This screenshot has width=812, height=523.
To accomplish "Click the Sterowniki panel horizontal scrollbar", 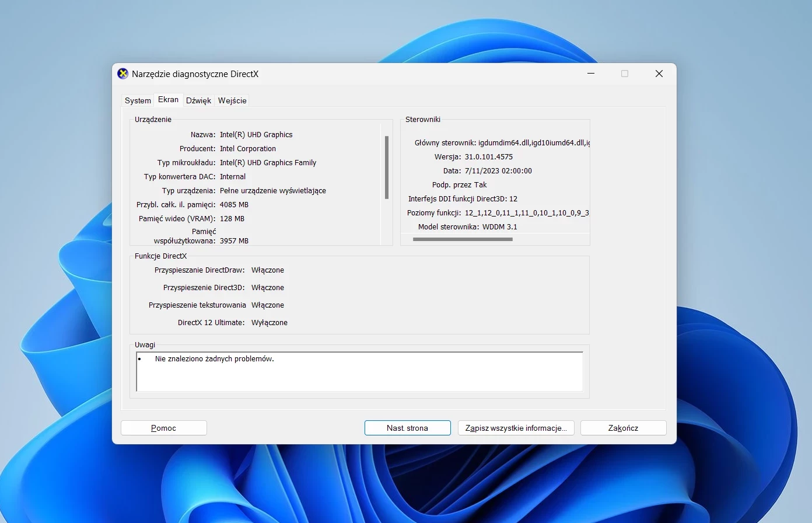I will click(x=463, y=239).
